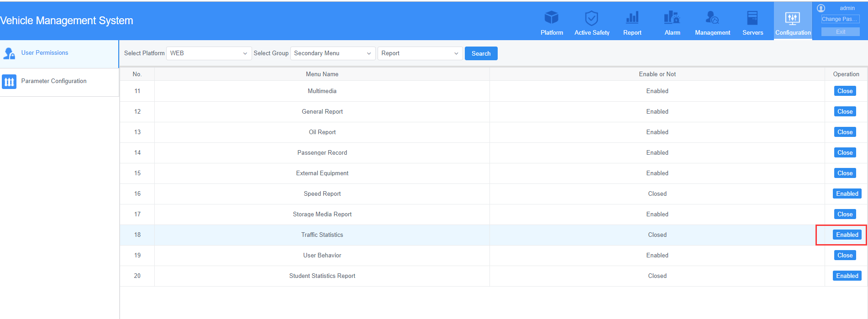This screenshot has width=868, height=319.
Task: Click the User Behavior menu name
Action: coord(322,256)
